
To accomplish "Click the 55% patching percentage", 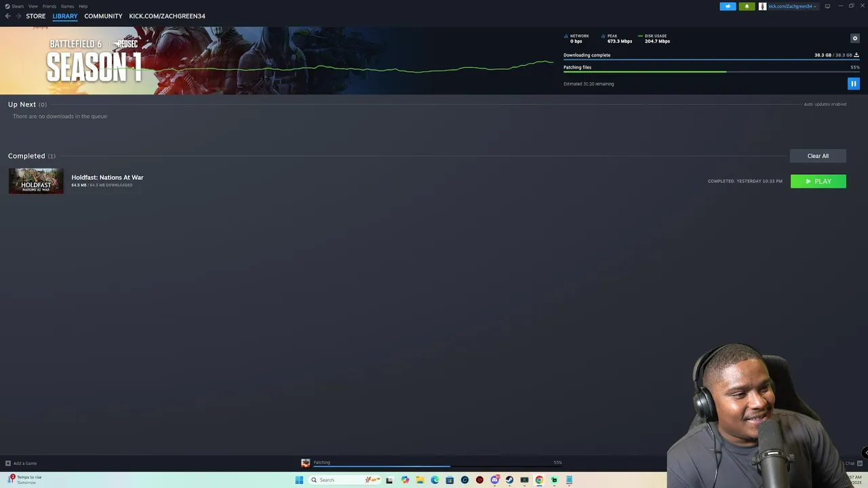I will pos(855,67).
